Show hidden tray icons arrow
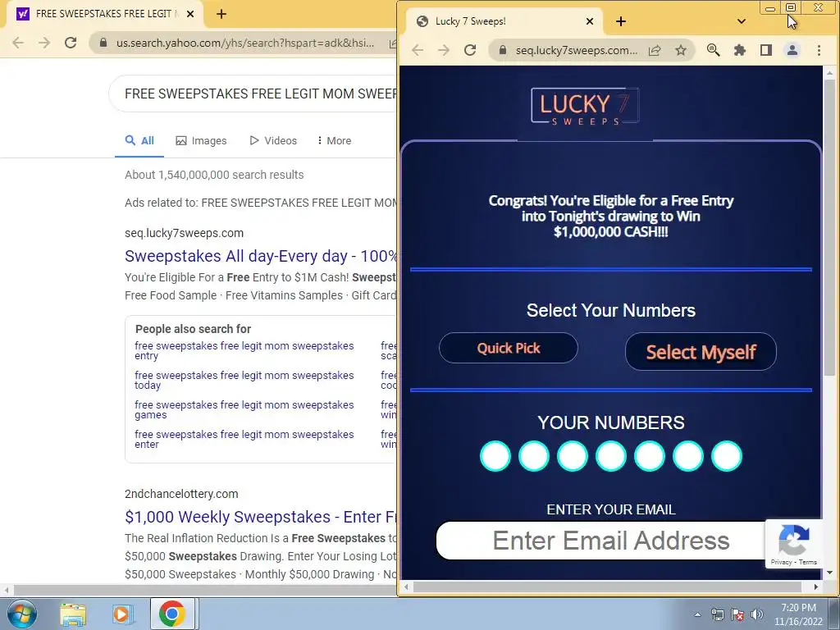The width and height of the screenshot is (840, 630). pyautogui.click(x=697, y=614)
